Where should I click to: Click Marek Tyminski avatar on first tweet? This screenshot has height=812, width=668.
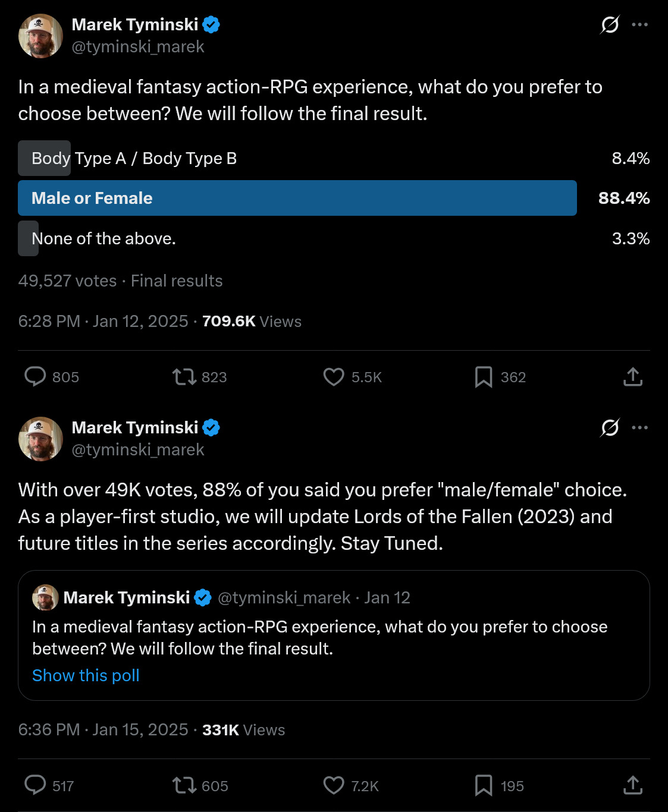pyautogui.click(x=40, y=36)
